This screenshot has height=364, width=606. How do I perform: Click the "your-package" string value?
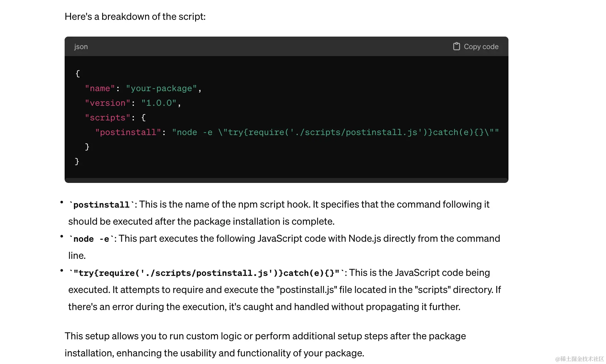pos(161,88)
